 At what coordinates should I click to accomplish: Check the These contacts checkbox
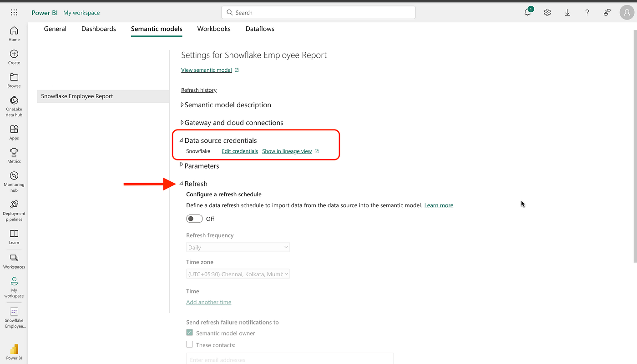tap(190, 344)
